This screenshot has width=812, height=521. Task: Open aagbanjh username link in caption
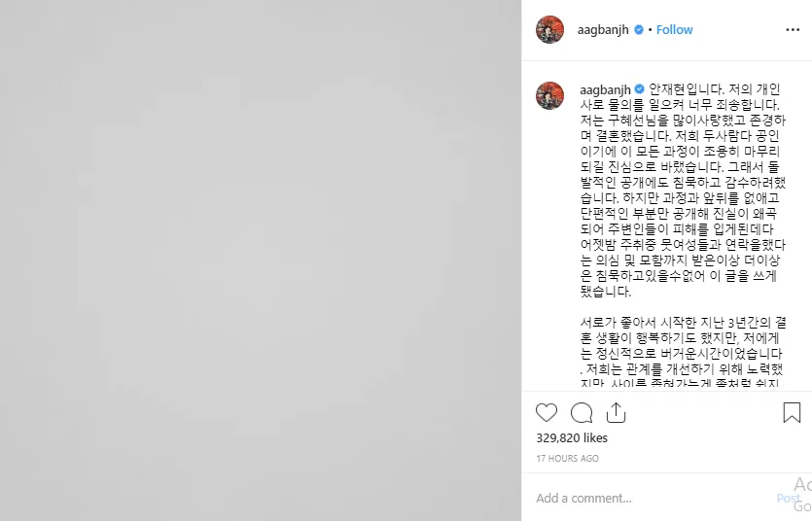tap(605, 89)
